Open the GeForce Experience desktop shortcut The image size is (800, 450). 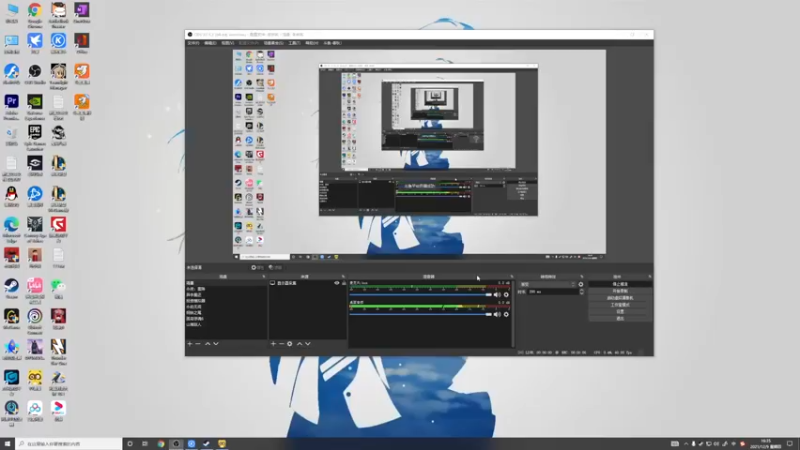point(35,107)
